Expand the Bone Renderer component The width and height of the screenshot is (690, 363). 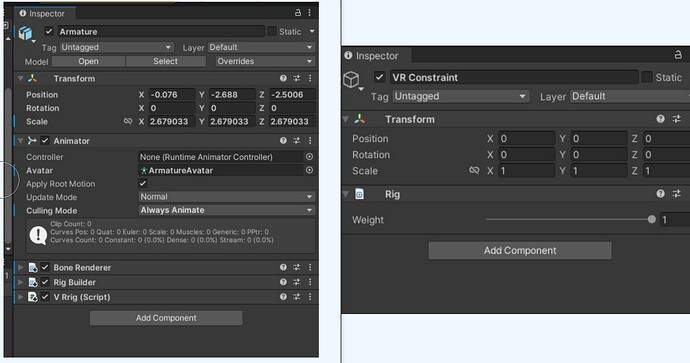pos(20,267)
